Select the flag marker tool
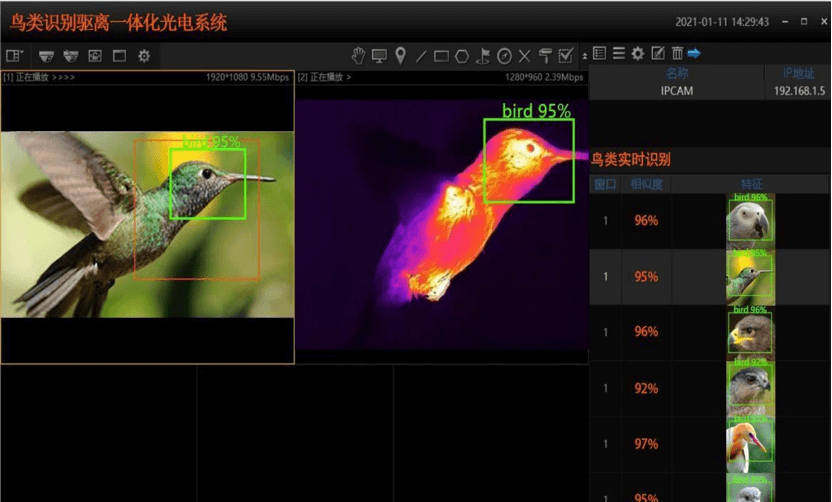Screen dimensions: 832x502 click(x=483, y=56)
